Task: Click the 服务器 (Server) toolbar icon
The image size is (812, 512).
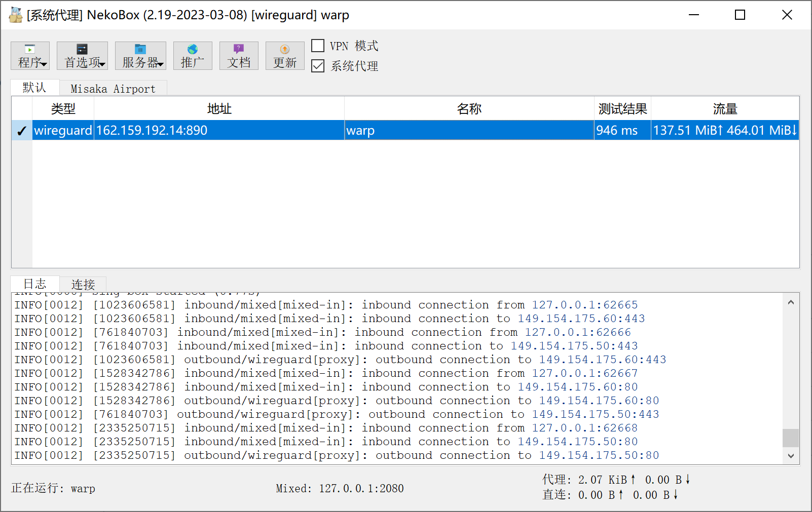Action: 140,50
